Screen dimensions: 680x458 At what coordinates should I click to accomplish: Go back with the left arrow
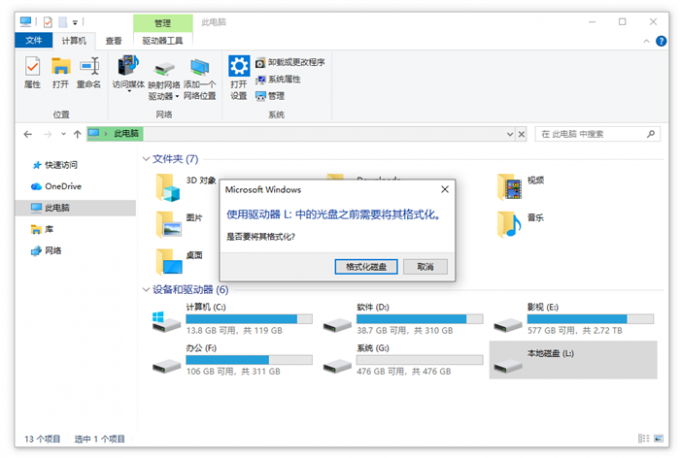(x=28, y=134)
